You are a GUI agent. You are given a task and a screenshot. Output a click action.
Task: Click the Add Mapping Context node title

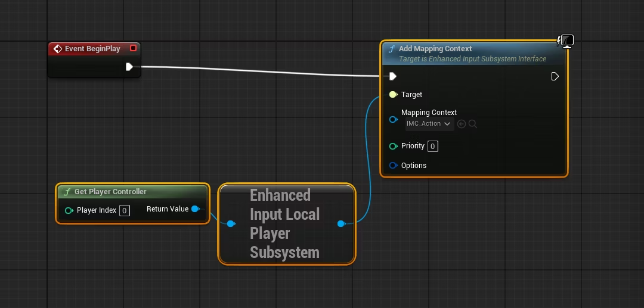[435, 48]
